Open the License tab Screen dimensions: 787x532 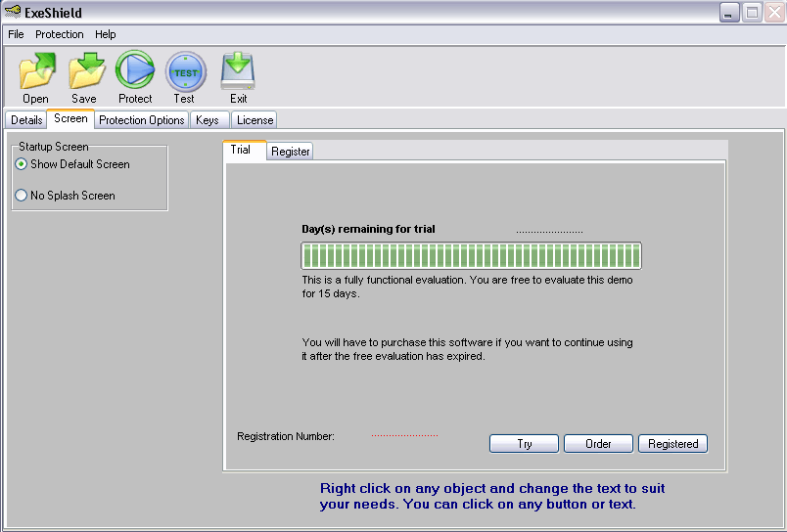[255, 120]
